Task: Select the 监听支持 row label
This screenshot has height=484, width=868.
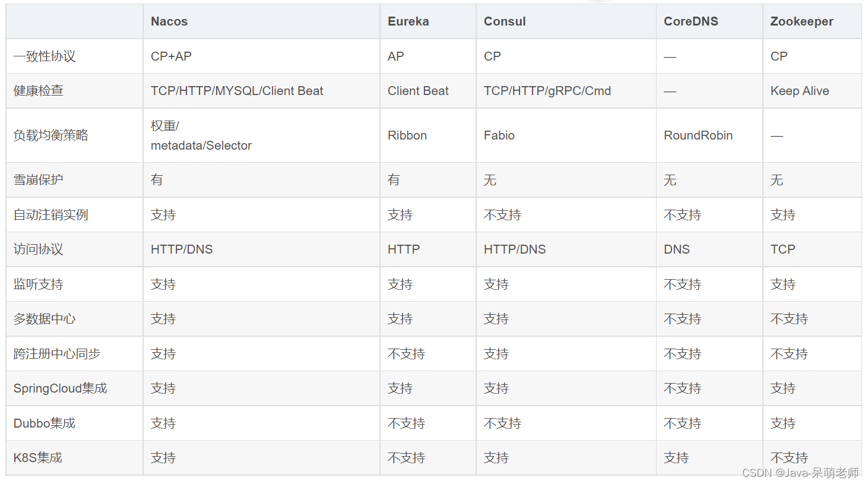Action: 39,284
